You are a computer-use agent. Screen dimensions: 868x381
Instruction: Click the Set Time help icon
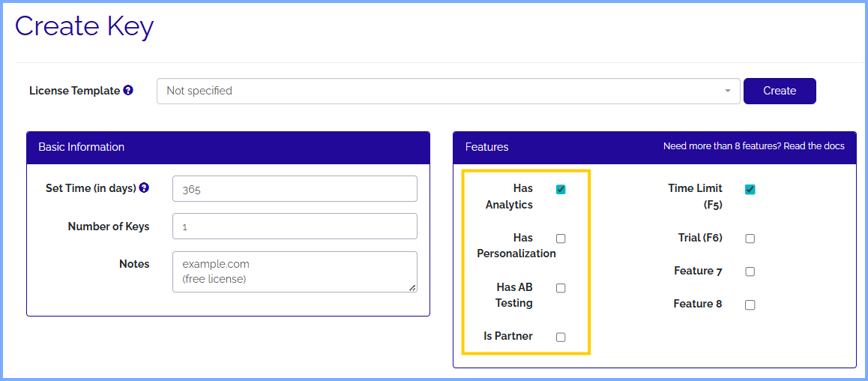[x=144, y=187]
